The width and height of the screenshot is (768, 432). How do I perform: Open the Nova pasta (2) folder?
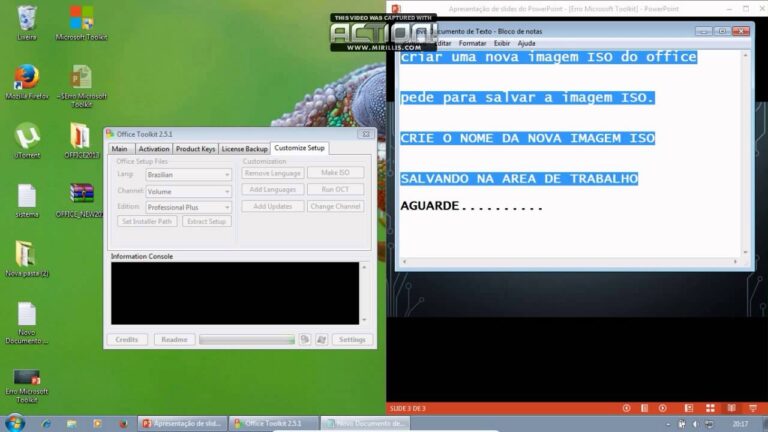[27, 259]
